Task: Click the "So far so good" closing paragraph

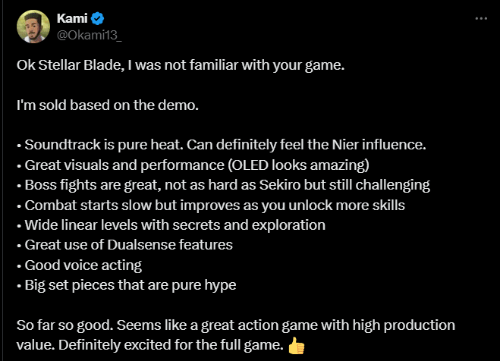Action: (236, 335)
